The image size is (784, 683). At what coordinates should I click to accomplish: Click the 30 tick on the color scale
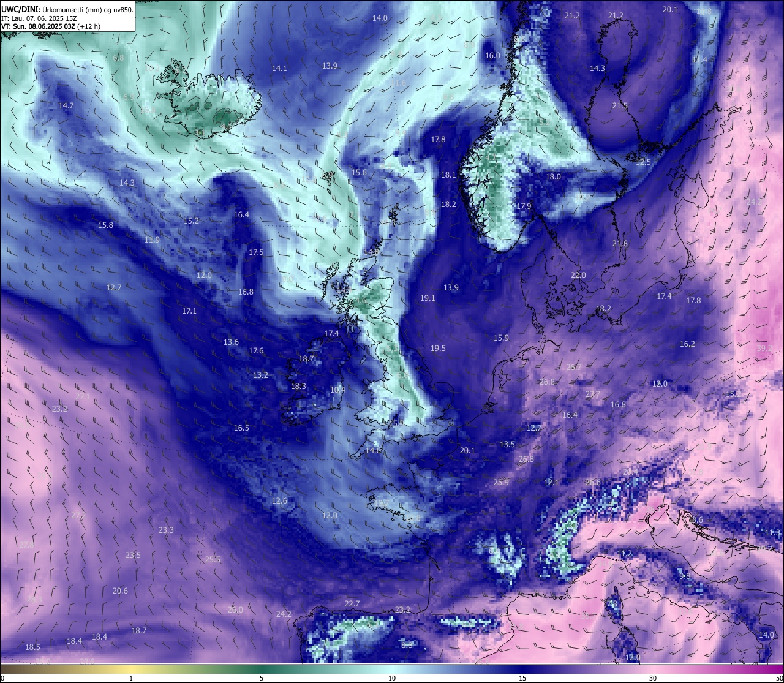click(x=653, y=678)
